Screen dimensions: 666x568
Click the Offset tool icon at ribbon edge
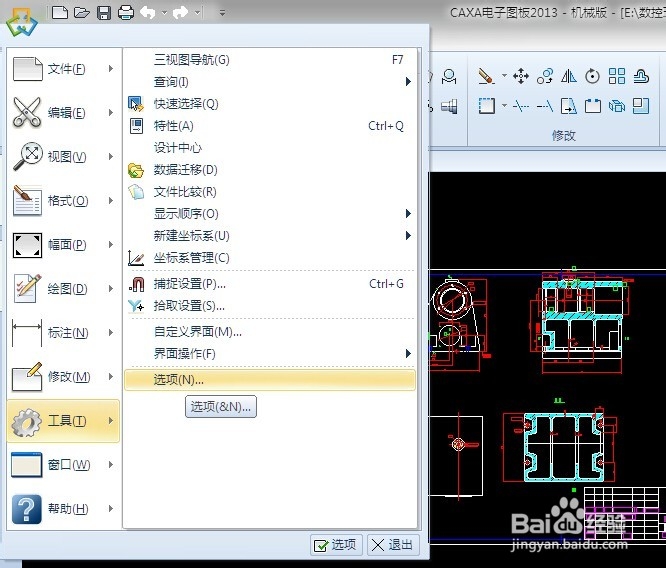(641, 76)
